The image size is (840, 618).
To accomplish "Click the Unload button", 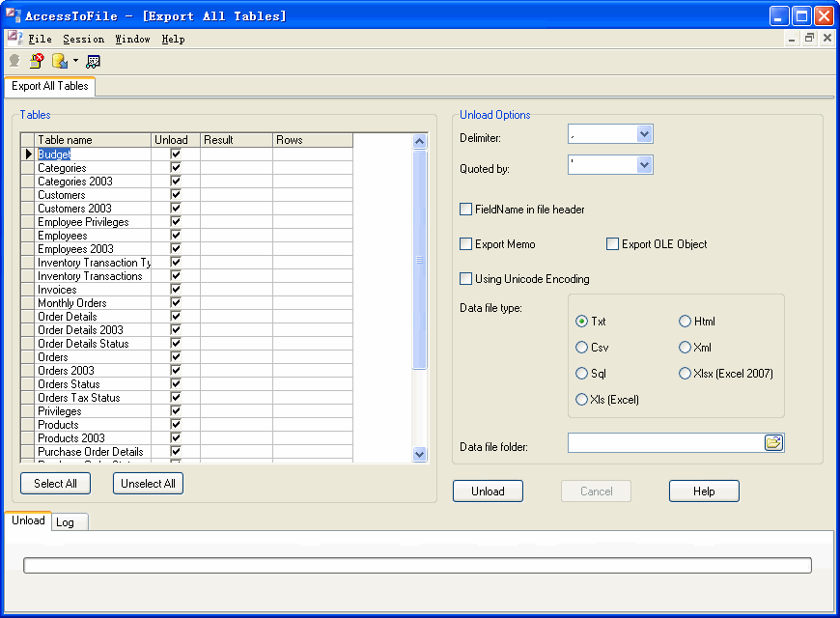I will point(488,491).
